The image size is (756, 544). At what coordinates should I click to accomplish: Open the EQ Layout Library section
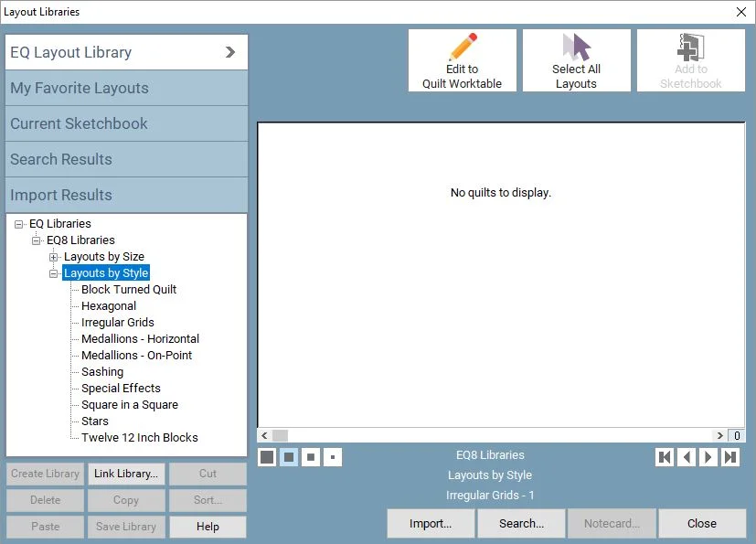coord(126,52)
